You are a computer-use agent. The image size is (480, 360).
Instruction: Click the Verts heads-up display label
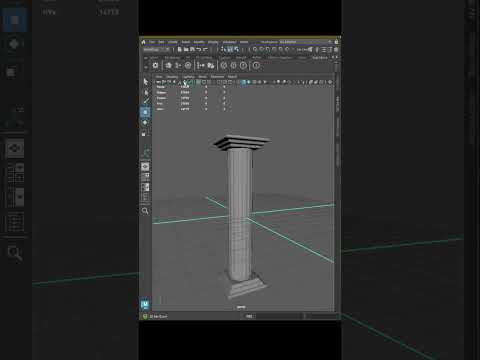click(161, 87)
